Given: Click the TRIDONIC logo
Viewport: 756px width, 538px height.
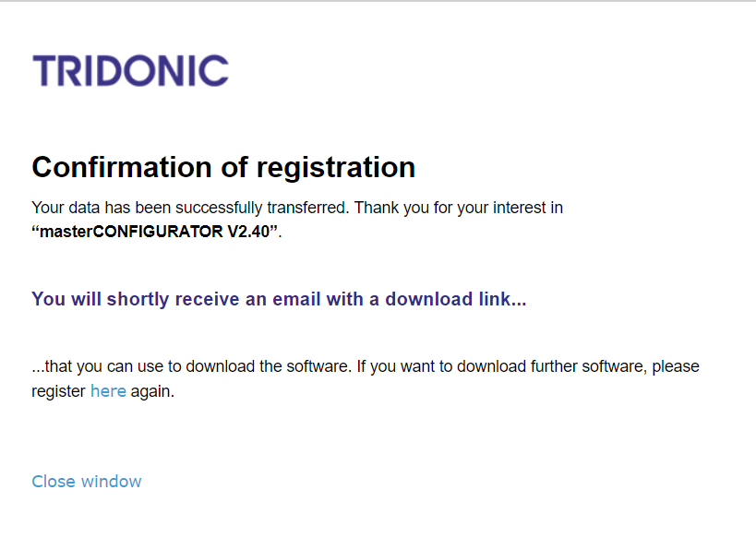Looking at the screenshot, I should pos(130,71).
